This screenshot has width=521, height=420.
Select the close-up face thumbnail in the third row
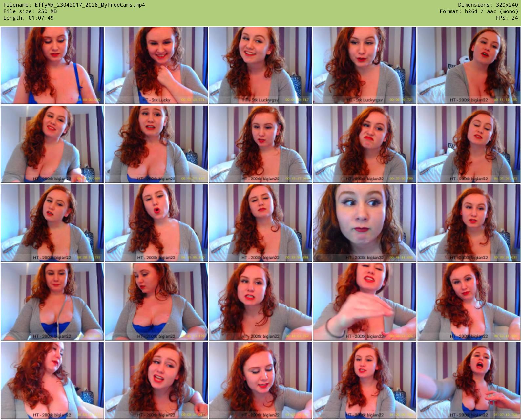click(x=365, y=223)
